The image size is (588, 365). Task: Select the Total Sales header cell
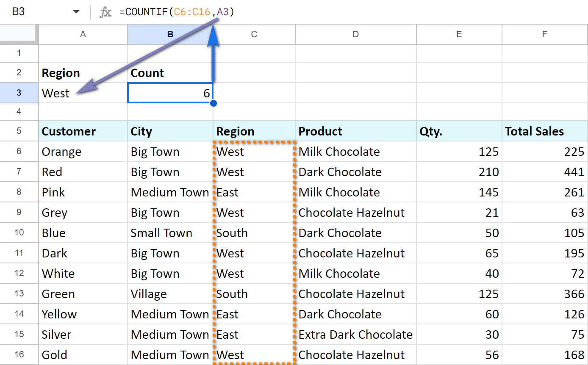click(x=544, y=131)
